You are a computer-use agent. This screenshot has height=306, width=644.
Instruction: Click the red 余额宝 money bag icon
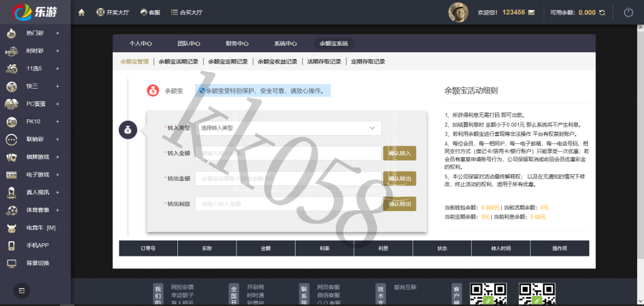coord(153,90)
